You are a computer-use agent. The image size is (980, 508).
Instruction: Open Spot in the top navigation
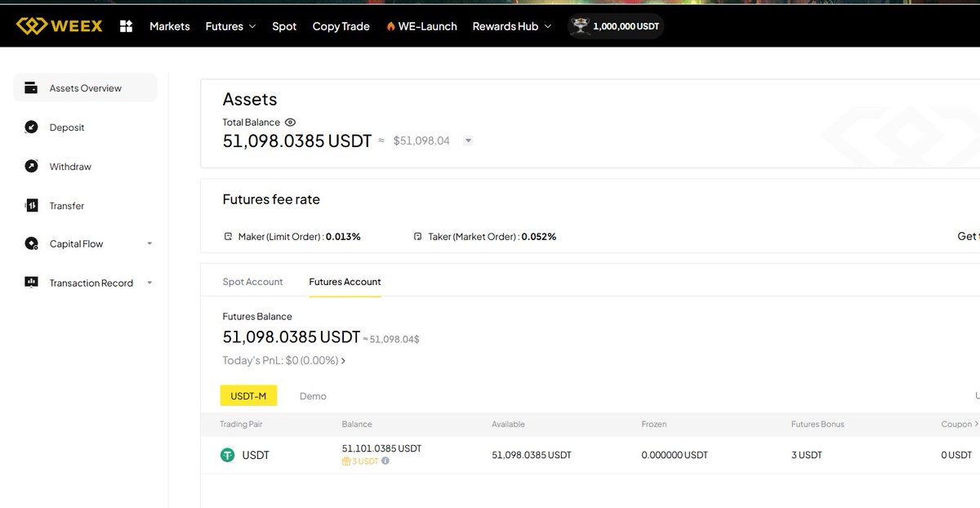(284, 26)
